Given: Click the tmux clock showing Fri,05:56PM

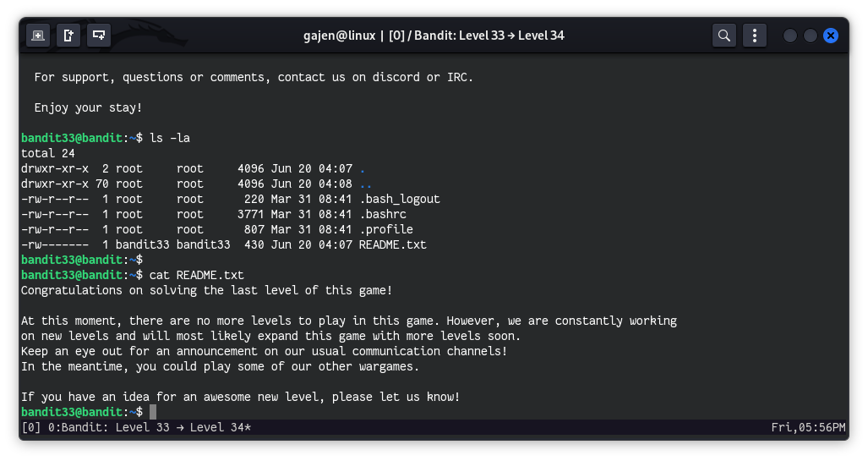Looking at the screenshot, I should (808, 427).
